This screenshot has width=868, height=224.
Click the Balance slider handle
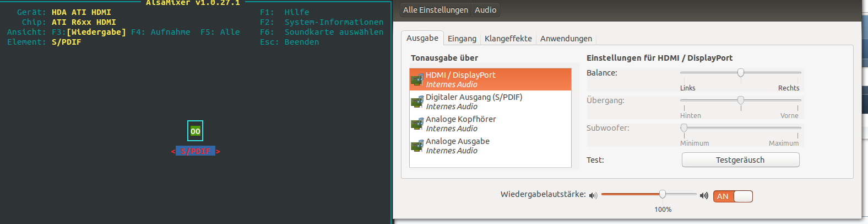(x=741, y=73)
